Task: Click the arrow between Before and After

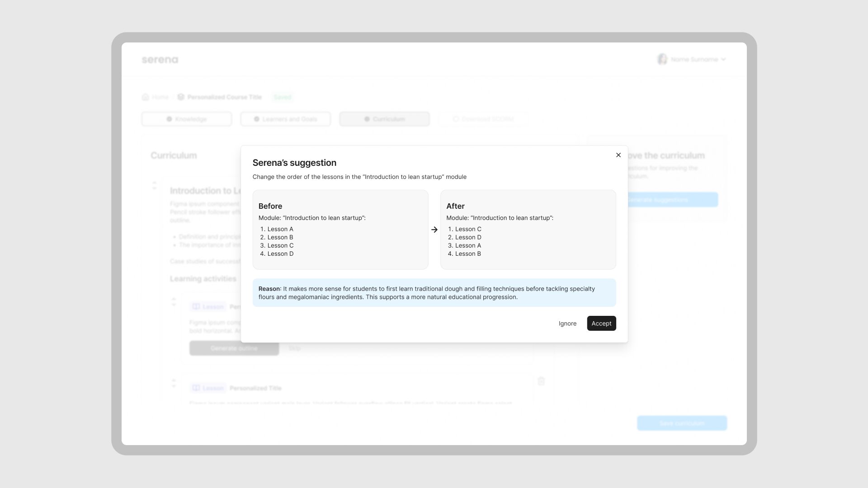Action: (x=434, y=230)
